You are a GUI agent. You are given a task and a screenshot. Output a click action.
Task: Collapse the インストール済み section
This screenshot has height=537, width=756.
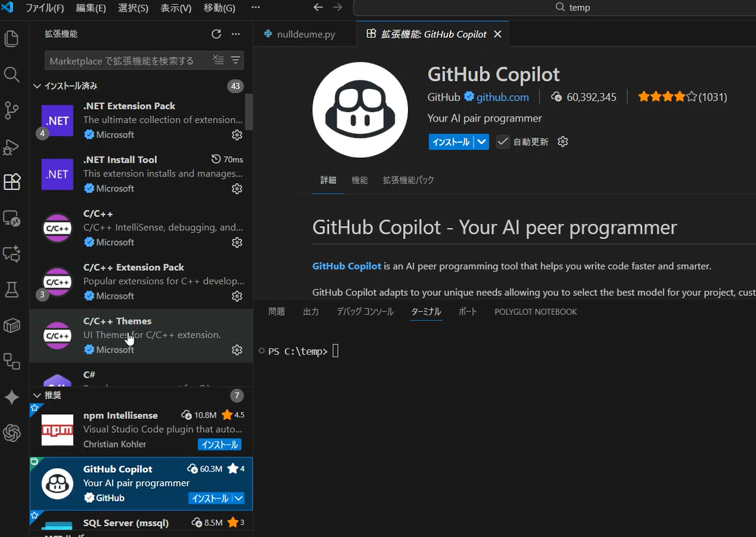click(37, 86)
